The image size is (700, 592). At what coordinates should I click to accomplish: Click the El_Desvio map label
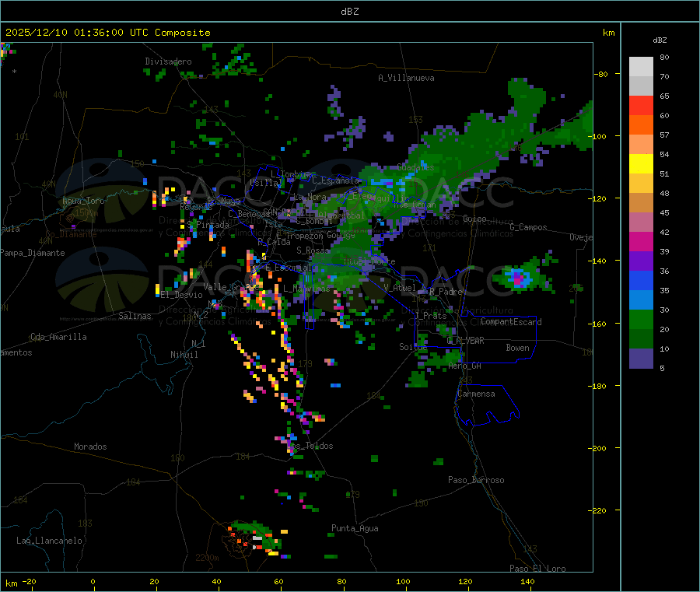182,295
